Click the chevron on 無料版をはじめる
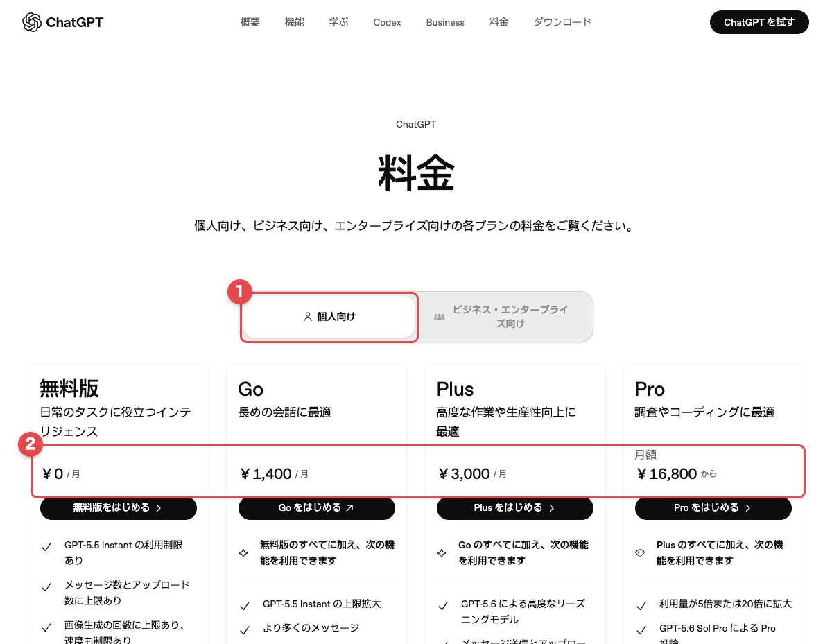Viewport: 832px width, 644px height. [x=159, y=508]
